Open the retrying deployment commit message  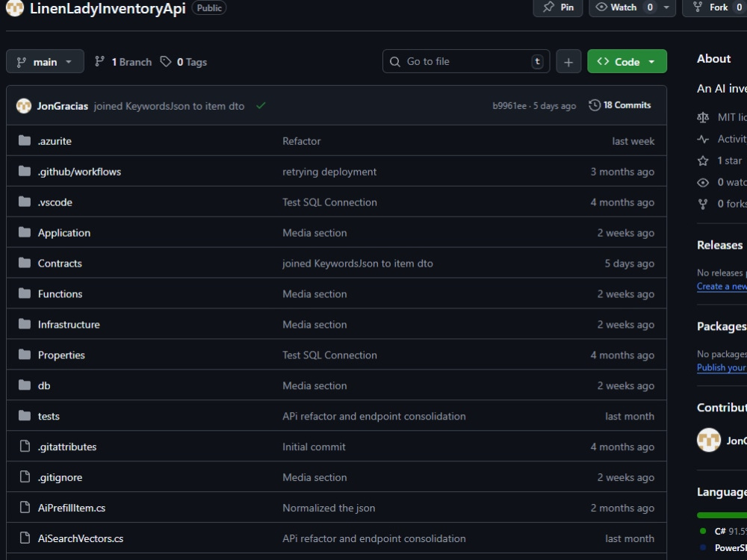tap(329, 172)
